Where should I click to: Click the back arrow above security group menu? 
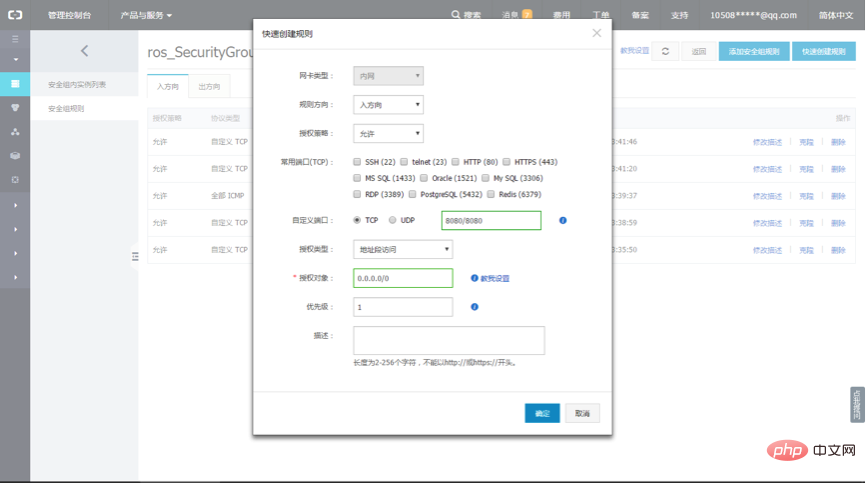(85, 51)
